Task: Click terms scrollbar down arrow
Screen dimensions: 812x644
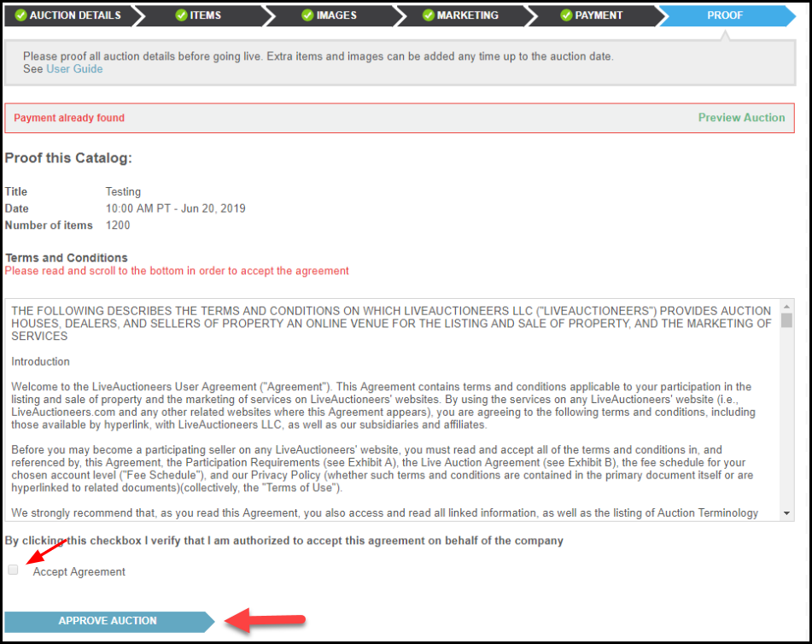Action: click(x=786, y=513)
